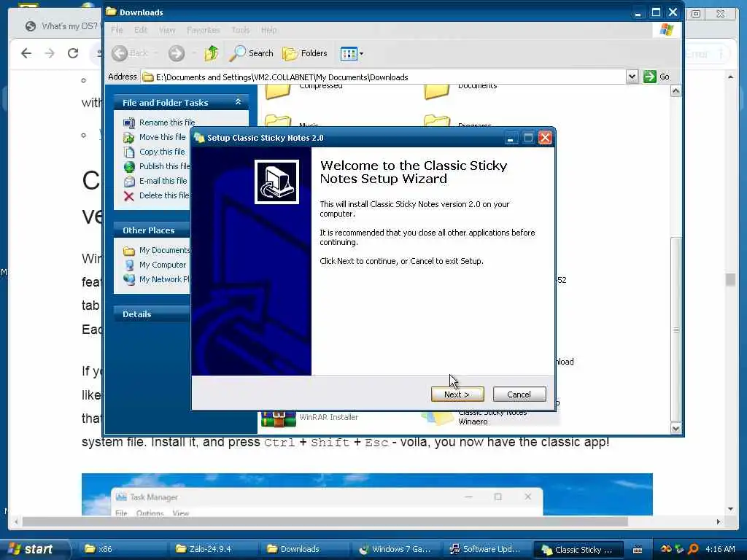The image size is (747, 560).
Task: Click the Windows flag logo in Downloads window
Action: click(667, 30)
